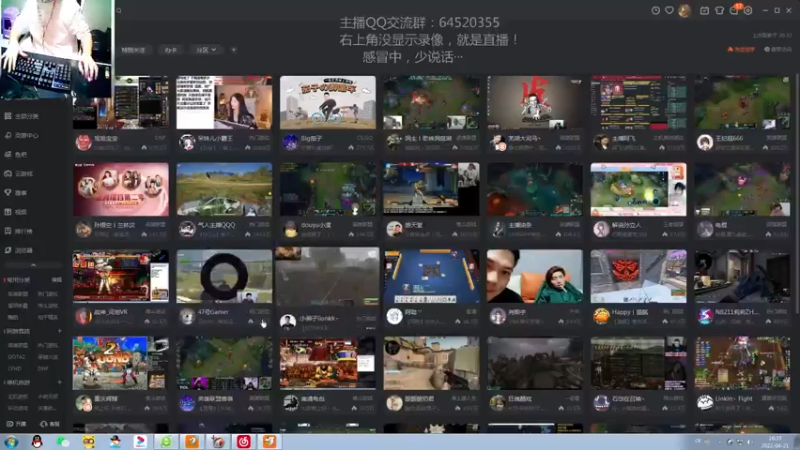Open pink group banner stream thumbnail
This screenshot has height=450, width=800.
[120, 189]
